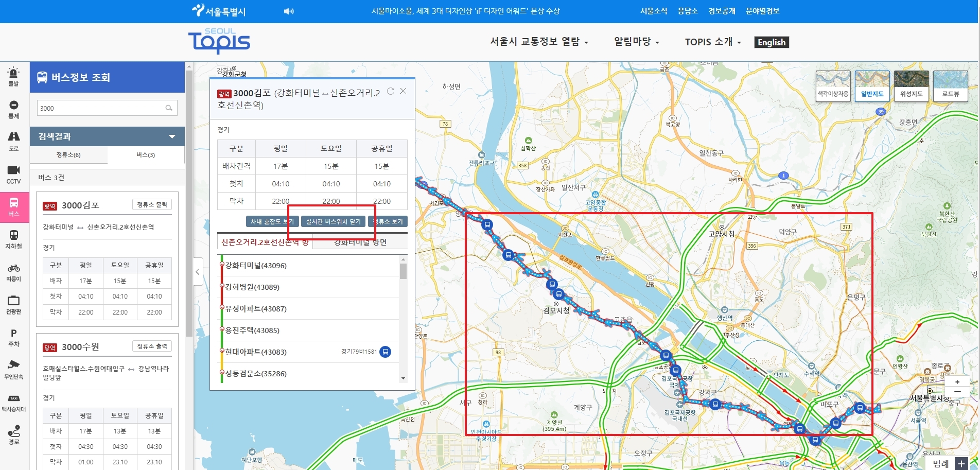Collapse the left panel with arrow handle

(x=198, y=272)
